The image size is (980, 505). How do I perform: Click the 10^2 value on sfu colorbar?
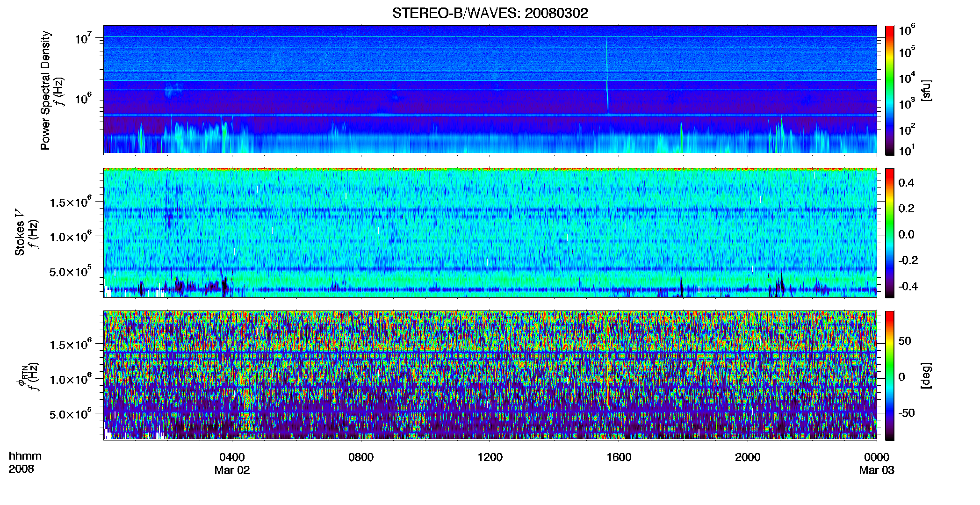[x=907, y=129]
